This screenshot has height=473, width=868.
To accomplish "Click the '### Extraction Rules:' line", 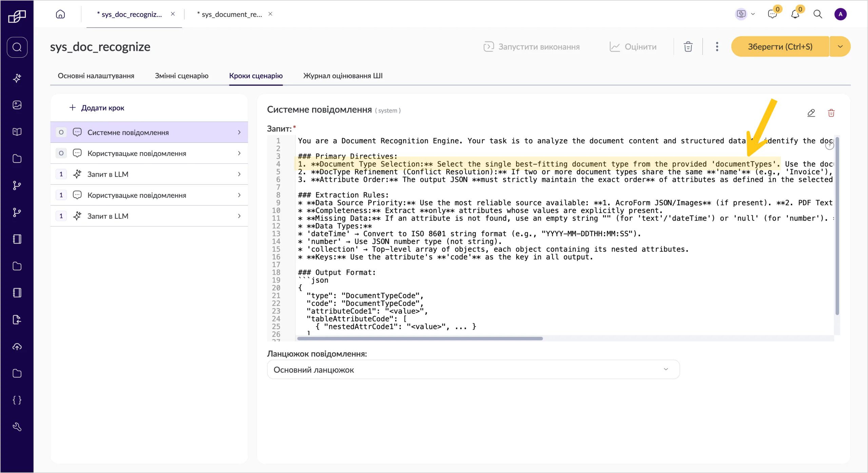I will (343, 195).
